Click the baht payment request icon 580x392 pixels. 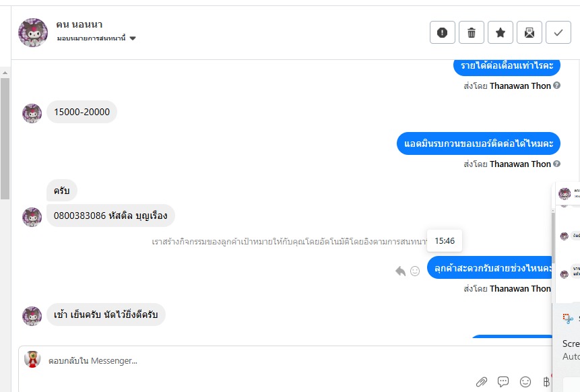point(546,382)
